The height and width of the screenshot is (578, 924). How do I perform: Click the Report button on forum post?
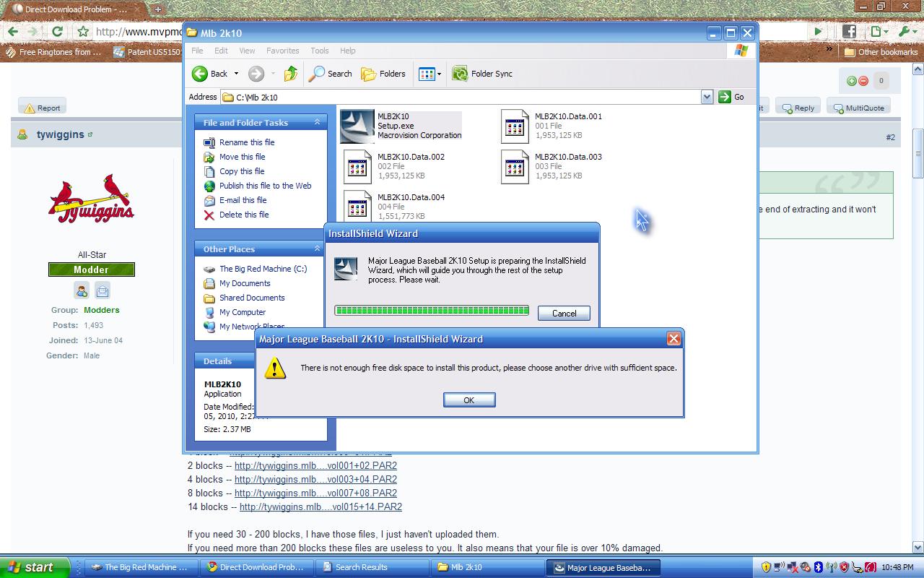pyautogui.click(x=42, y=108)
